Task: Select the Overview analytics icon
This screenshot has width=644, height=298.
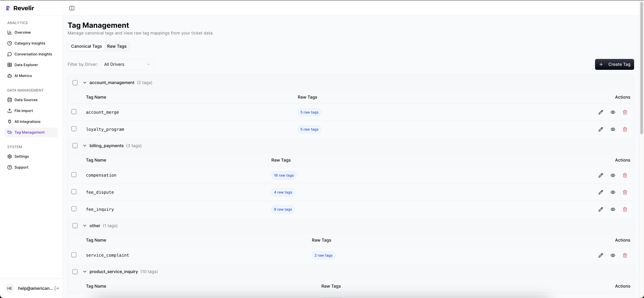Action: click(10, 32)
